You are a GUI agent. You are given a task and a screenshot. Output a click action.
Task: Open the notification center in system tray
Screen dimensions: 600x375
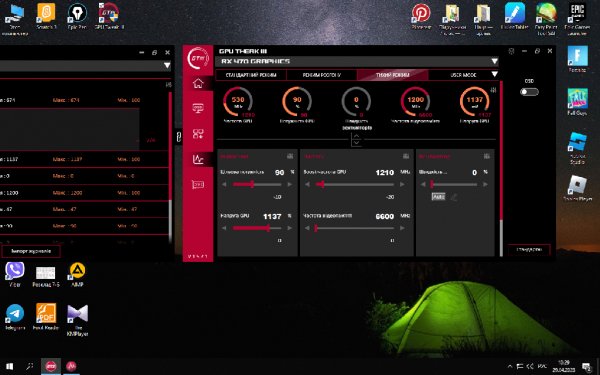click(586, 367)
